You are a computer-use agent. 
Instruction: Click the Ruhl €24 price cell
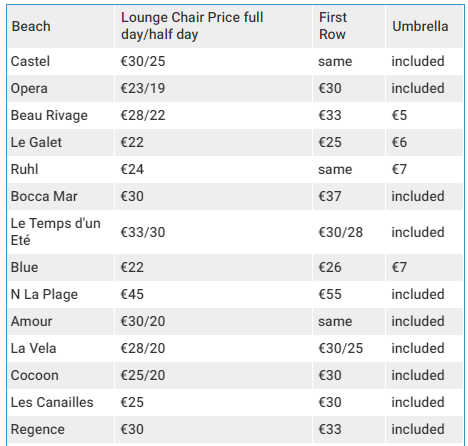[x=214, y=169]
